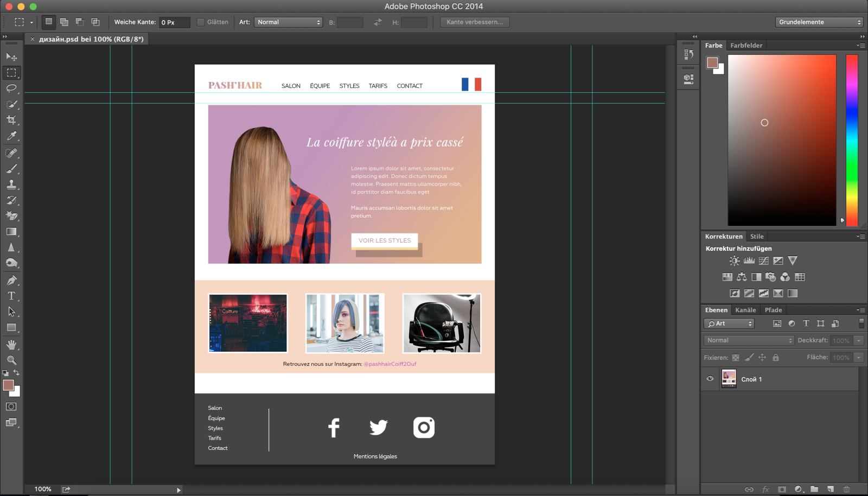Click the rainbow hue slider strip
Viewport: 868px width, 496px height.
[x=852, y=140]
